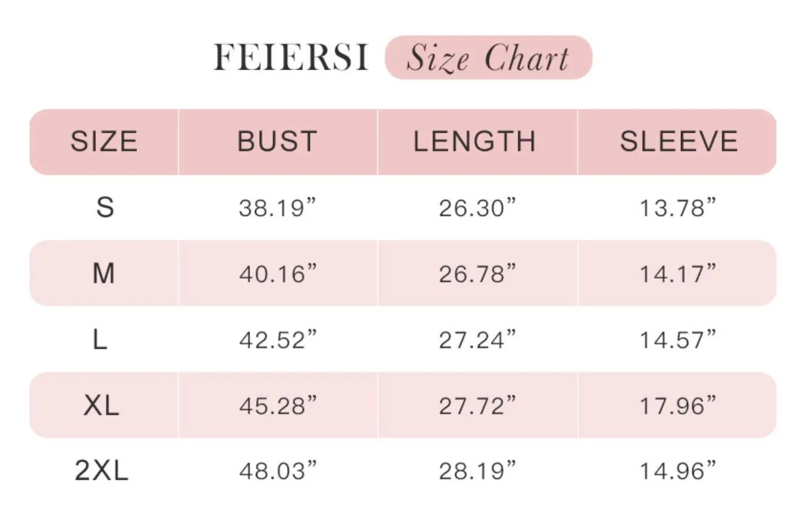812x524 pixels.
Task: Select the LENGTH column header
Action: click(475, 142)
